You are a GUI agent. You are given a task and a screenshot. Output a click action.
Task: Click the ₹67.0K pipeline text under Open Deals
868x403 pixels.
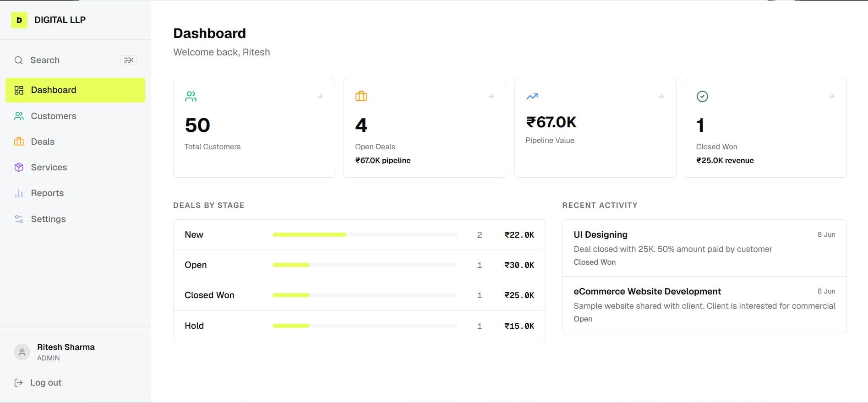coord(383,160)
